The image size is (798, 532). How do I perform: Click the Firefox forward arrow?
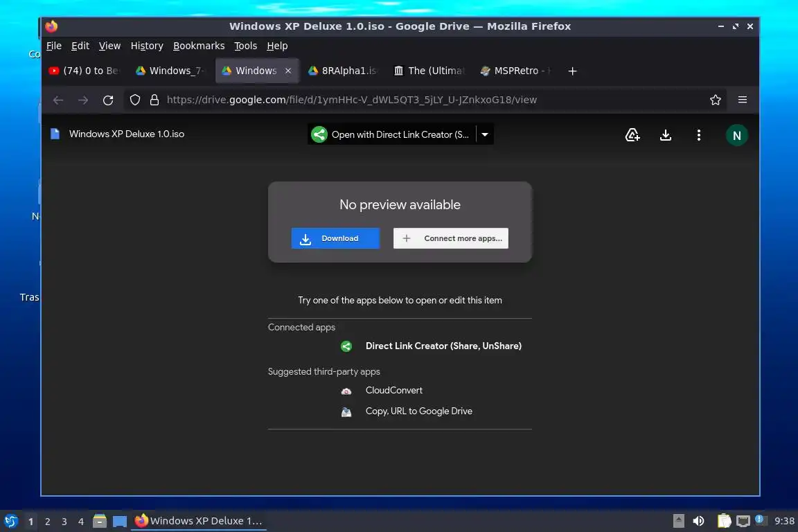(x=83, y=100)
